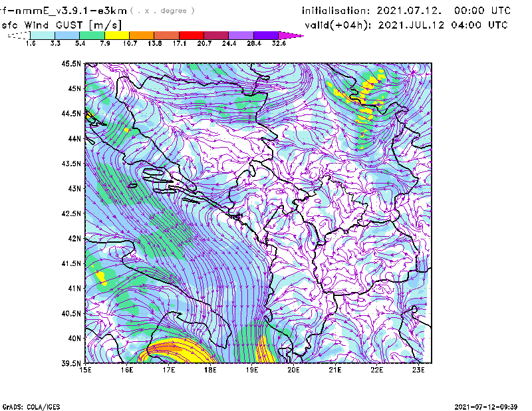Click the '17.1' colorbar value

click(x=180, y=43)
